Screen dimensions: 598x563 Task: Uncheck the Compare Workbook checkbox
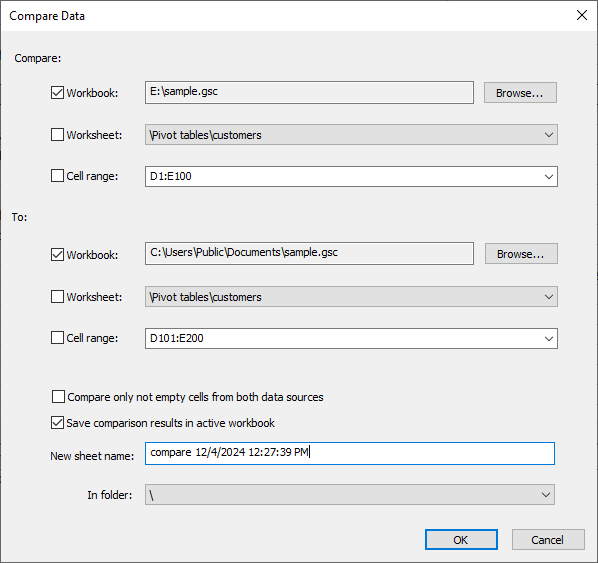[x=57, y=93]
